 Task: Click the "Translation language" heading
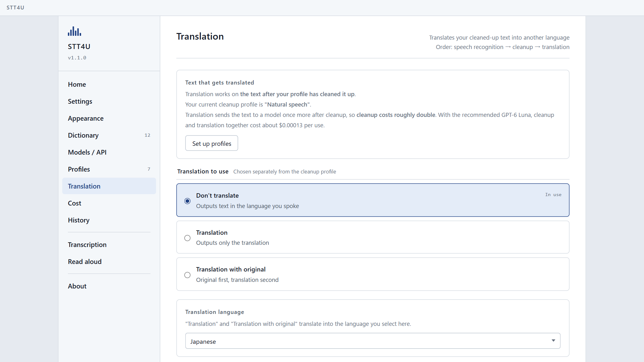pyautogui.click(x=214, y=312)
